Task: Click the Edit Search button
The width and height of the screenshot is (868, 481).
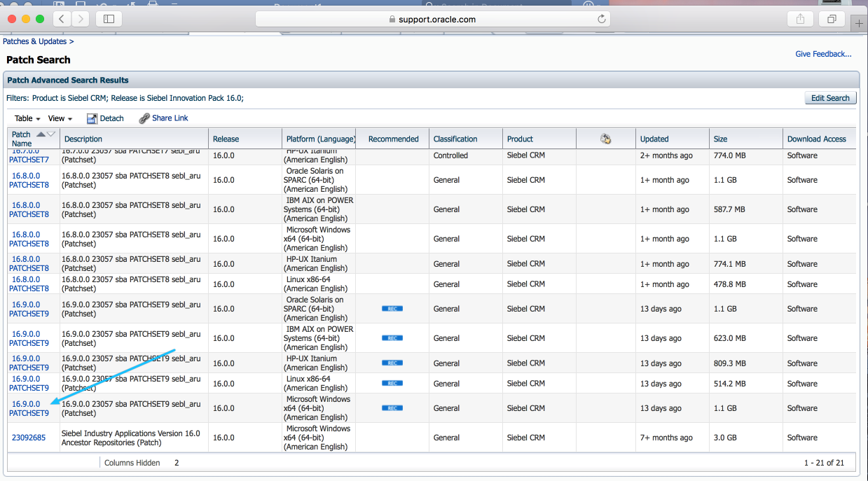Action: click(x=830, y=98)
